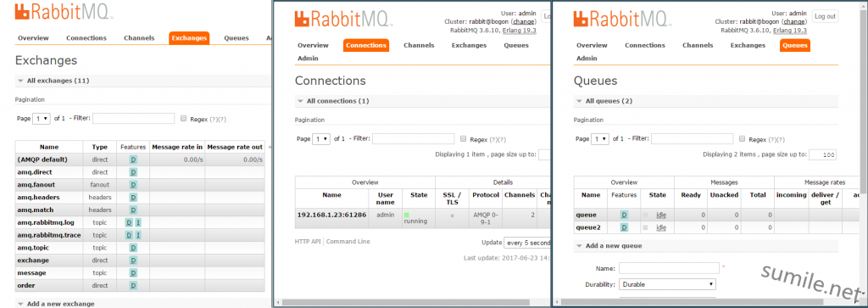Click the Filter field in the Exchanges window

point(133,118)
